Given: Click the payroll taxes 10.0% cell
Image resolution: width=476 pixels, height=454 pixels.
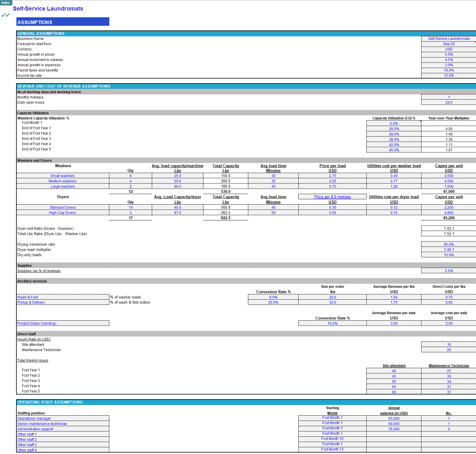Looking at the screenshot, I should point(448,70).
